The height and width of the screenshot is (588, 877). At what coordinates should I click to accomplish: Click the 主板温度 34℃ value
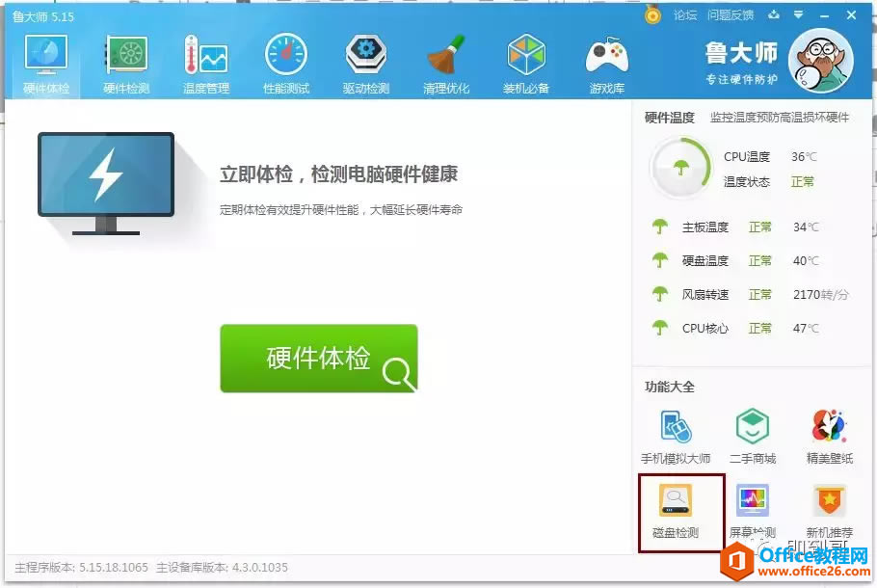(x=806, y=227)
